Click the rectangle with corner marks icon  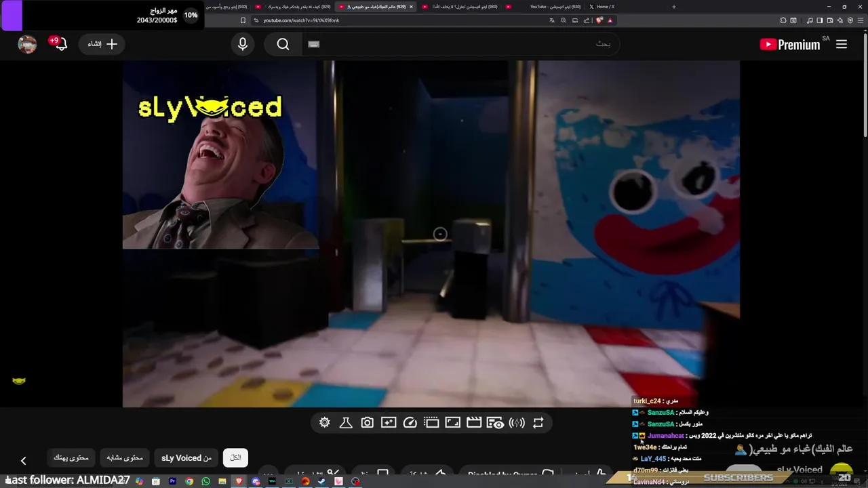pos(452,422)
